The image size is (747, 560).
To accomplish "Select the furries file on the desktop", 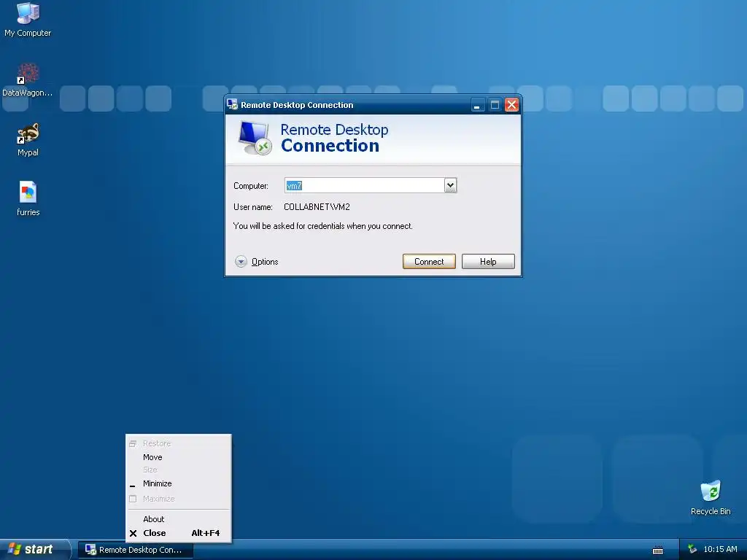I will coord(28,198).
